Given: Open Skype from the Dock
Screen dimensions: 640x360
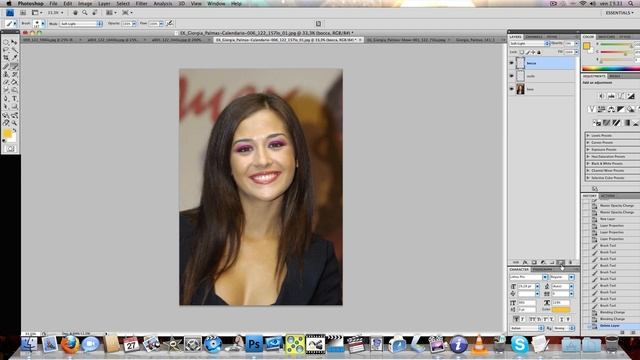Looking at the screenshot, I should coord(520,344).
